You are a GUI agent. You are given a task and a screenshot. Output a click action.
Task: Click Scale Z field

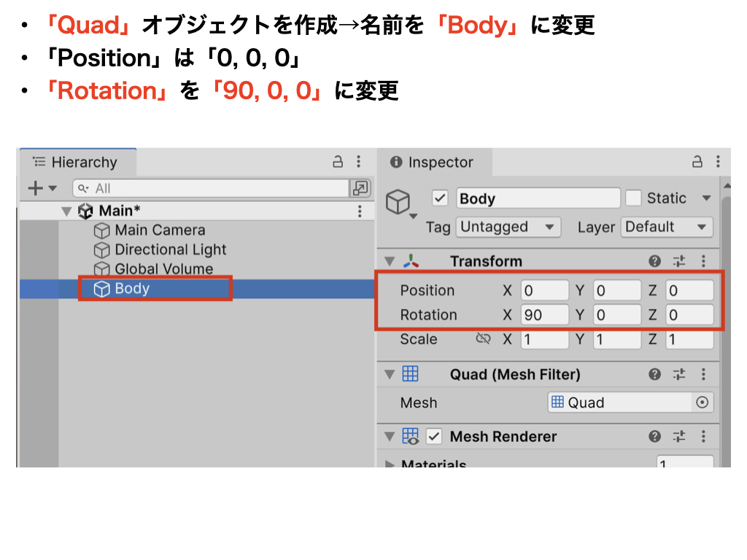[689, 339]
